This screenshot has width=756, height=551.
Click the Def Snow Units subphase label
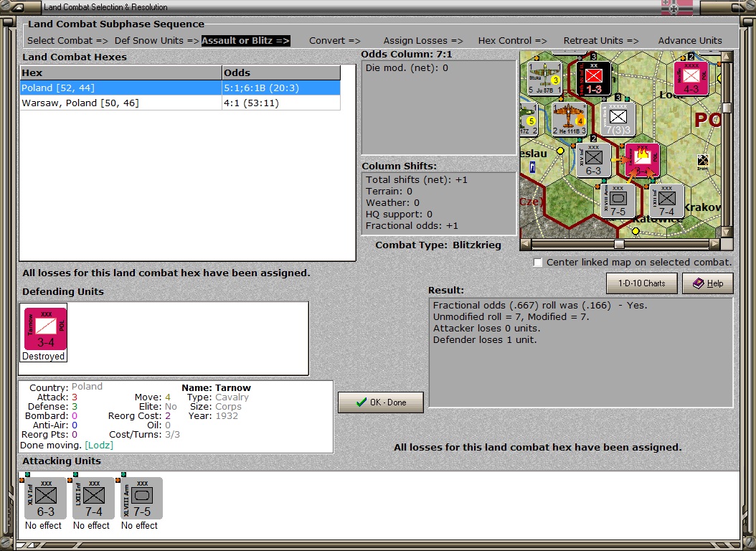click(x=156, y=40)
